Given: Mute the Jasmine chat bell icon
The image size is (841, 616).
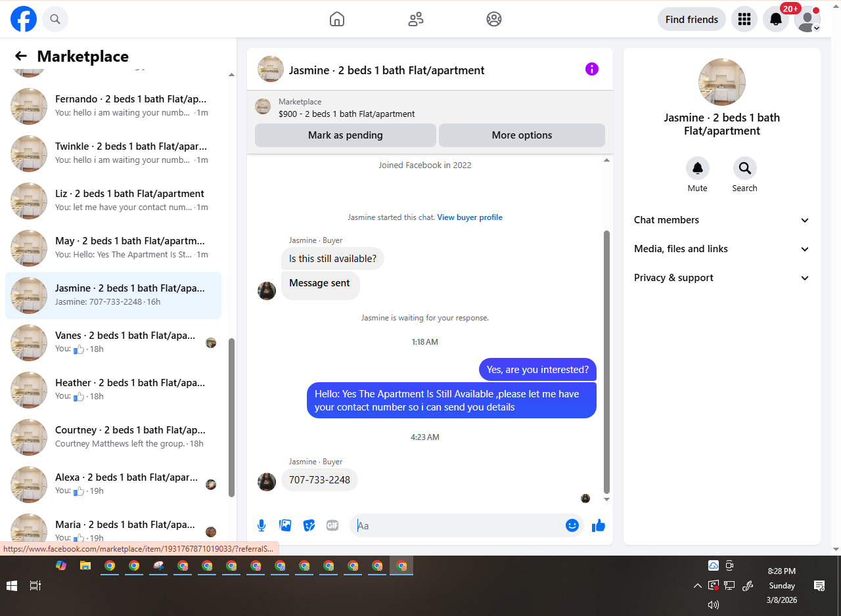Looking at the screenshot, I should pos(698,168).
